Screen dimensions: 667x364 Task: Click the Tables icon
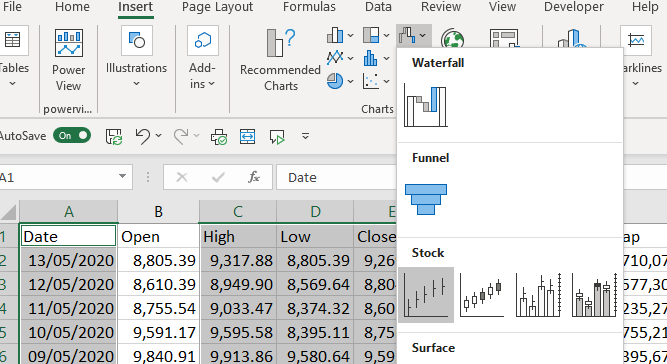[x=12, y=40]
